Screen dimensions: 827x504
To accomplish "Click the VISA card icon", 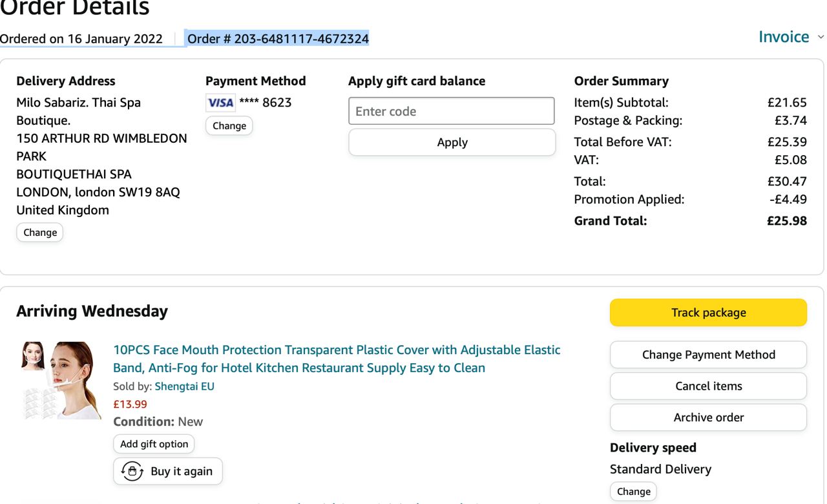I will (220, 103).
